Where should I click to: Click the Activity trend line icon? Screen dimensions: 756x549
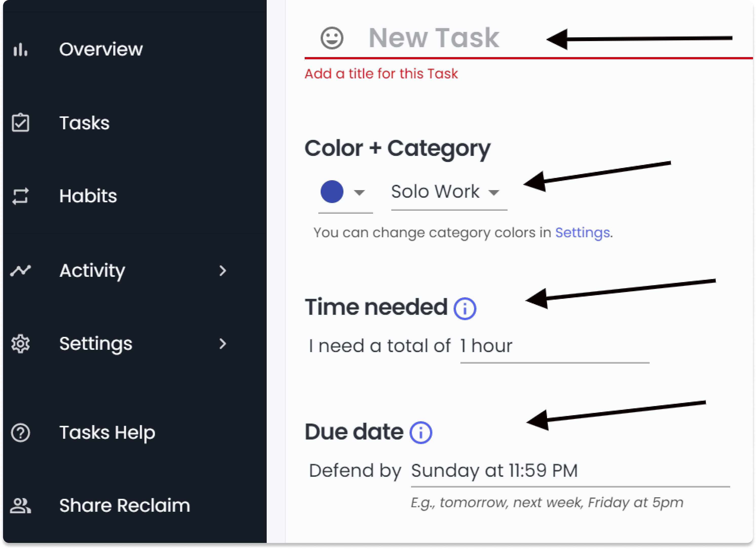(x=20, y=270)
